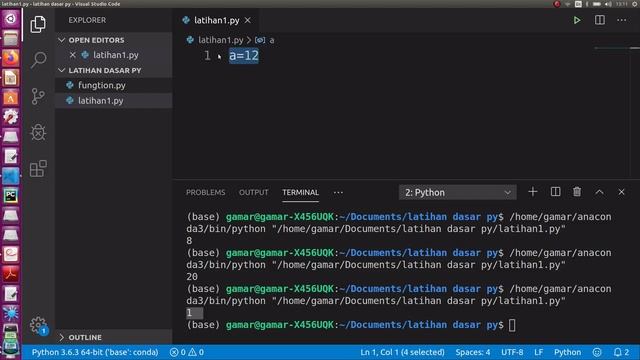640x360 pixels.
Task: Close the terminal panel
Action: 621,192
